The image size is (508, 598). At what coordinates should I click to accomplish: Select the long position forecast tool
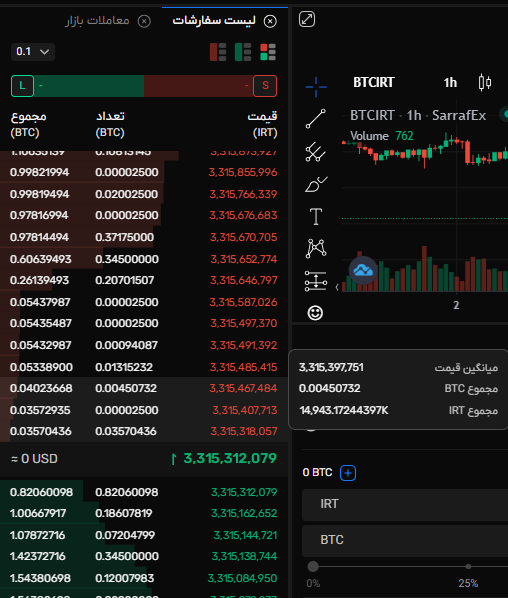tap(316, 281)
